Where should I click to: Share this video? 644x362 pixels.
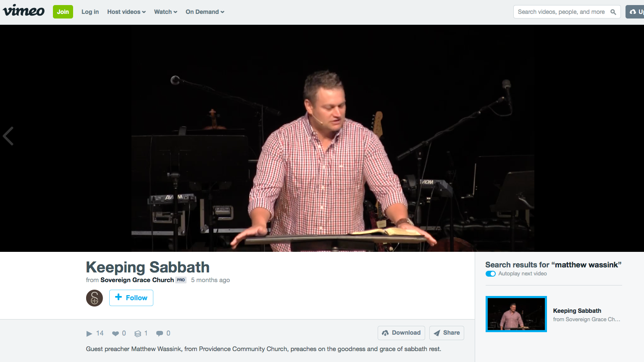(x=447, y=333)
